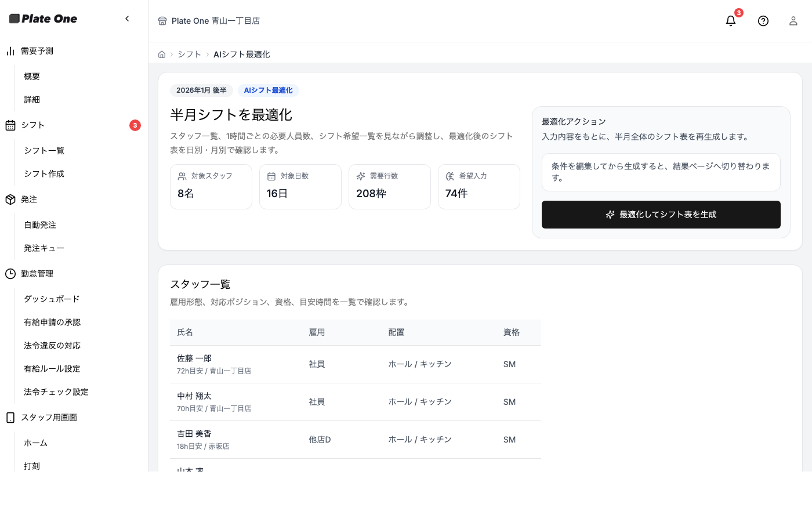Open 概要 under 需要予測
Screen dimensions: 812x522
click(x=32, y=77)
